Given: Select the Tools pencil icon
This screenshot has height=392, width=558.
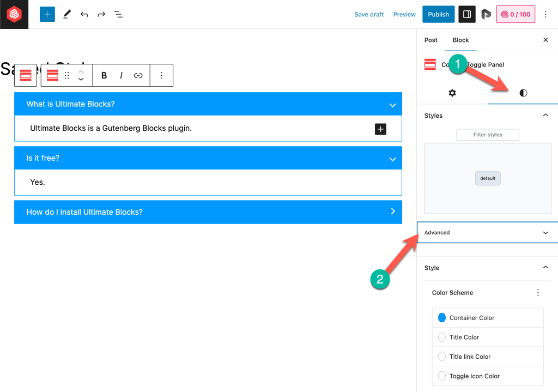Looking at the screenshot, I should tap(67, 14).
